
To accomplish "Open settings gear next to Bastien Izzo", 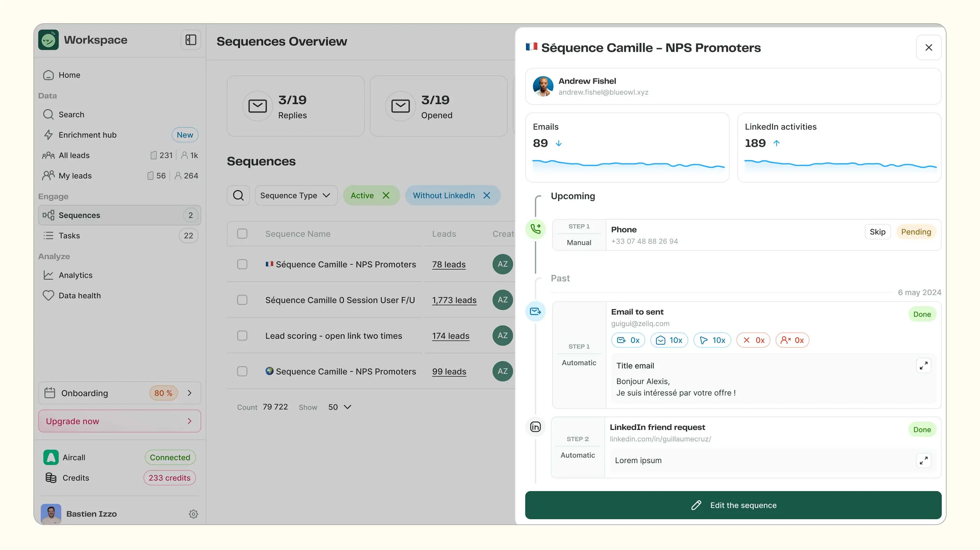I will click(x=193, y=514).
